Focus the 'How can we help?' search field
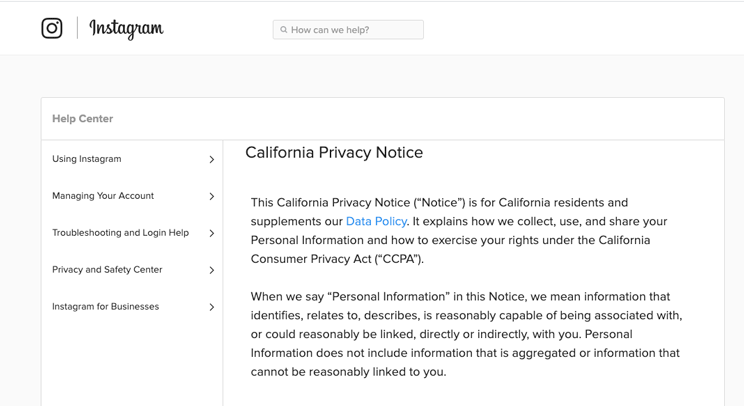Image resolution: width=744 pixels, height=406 pixels. (348, 29)
